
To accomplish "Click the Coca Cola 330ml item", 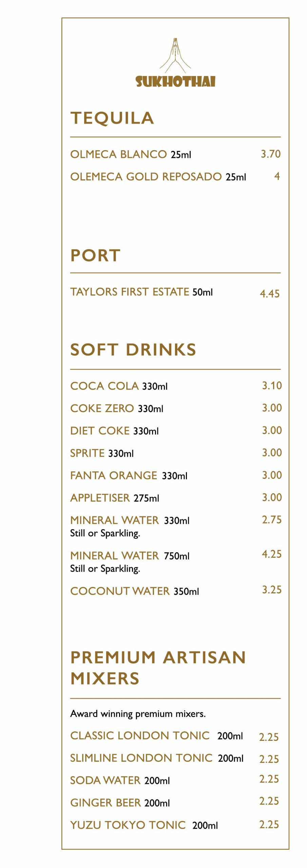I will (119, 386).
